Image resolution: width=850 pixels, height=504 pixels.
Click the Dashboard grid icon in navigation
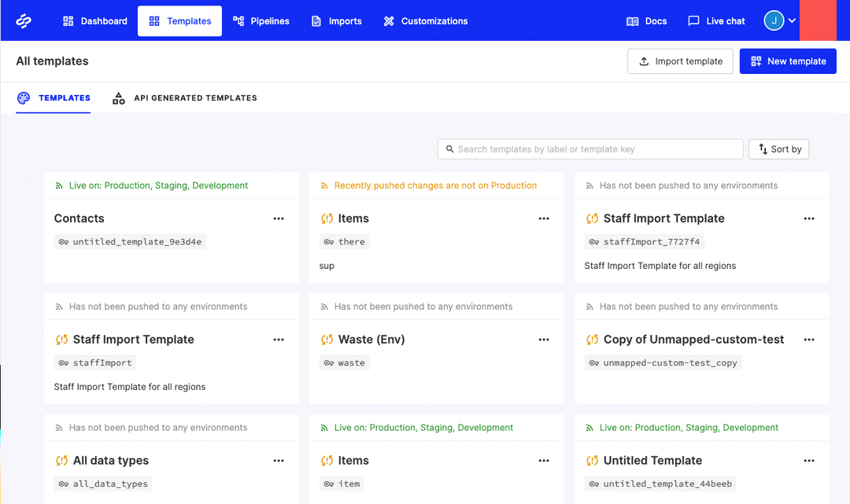(67, 20)
